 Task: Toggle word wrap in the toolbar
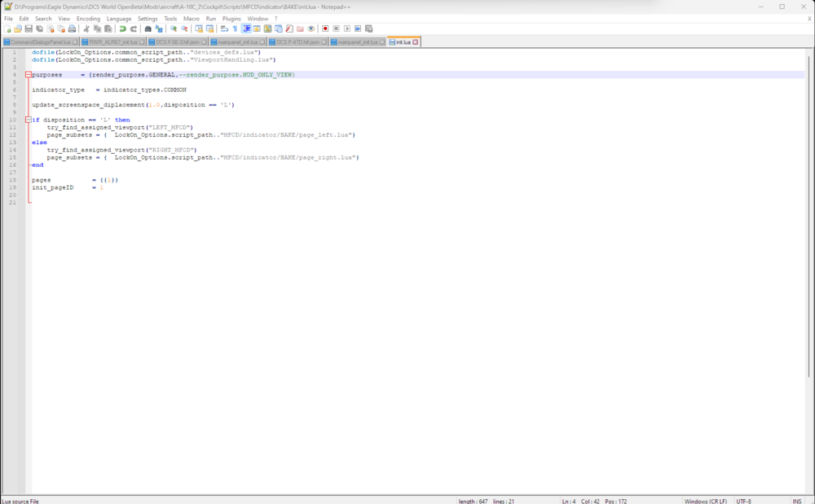click(x=224, y=28)
